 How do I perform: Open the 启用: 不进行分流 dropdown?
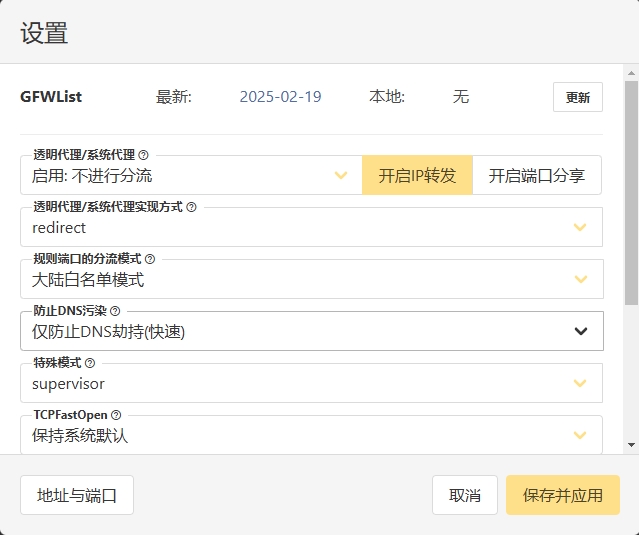(190, 176)
